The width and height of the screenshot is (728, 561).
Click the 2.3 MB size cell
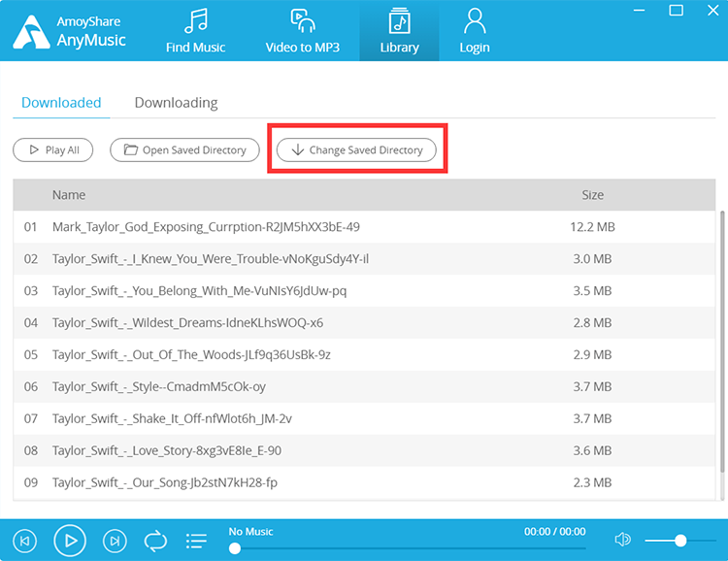592,482
